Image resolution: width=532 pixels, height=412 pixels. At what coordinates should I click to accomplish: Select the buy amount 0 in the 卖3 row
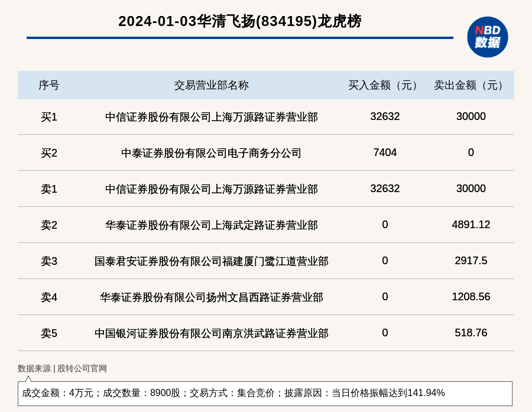(x=385, y=260)
